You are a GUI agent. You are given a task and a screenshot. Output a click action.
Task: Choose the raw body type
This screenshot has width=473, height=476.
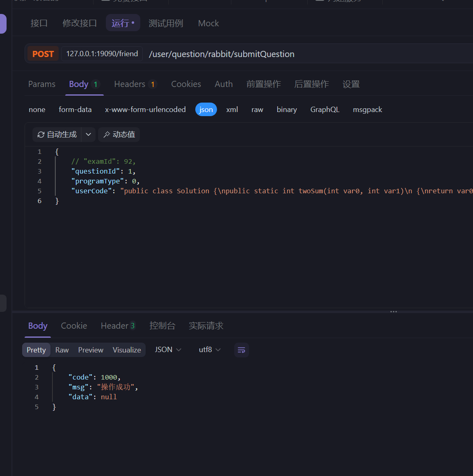257,110
